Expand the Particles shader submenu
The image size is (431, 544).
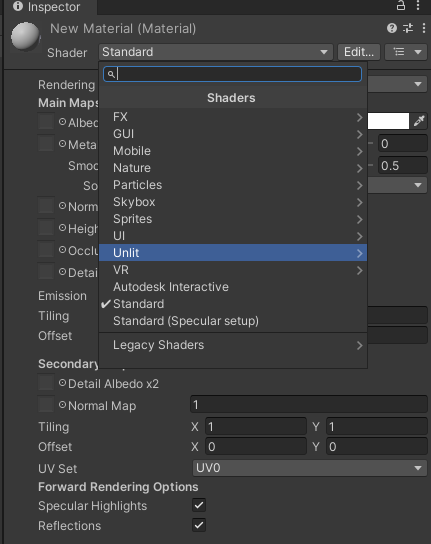[x=233, y=185]
